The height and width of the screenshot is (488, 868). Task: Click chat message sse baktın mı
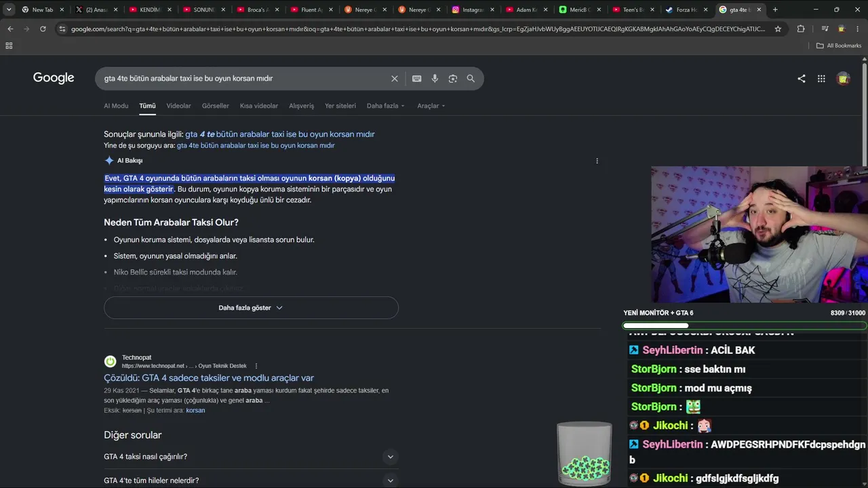[x=715, y=369]
